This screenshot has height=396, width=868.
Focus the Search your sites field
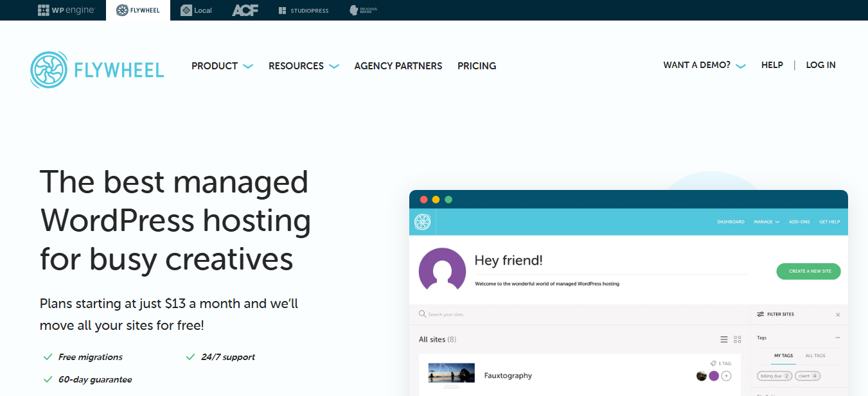pos(580,314)
